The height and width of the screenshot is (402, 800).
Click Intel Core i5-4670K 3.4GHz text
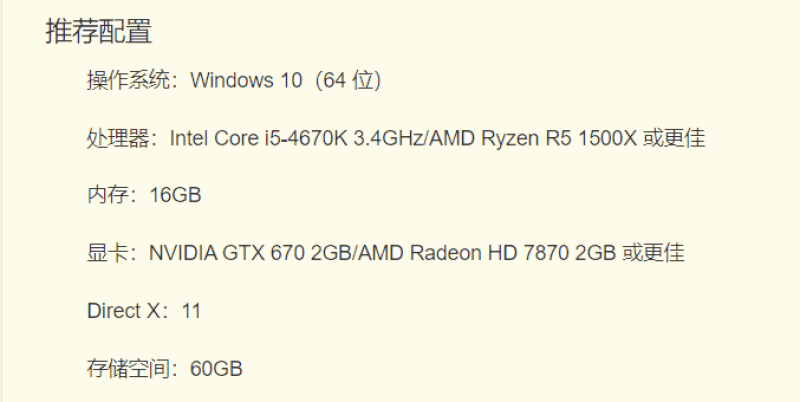pos(297,138)
